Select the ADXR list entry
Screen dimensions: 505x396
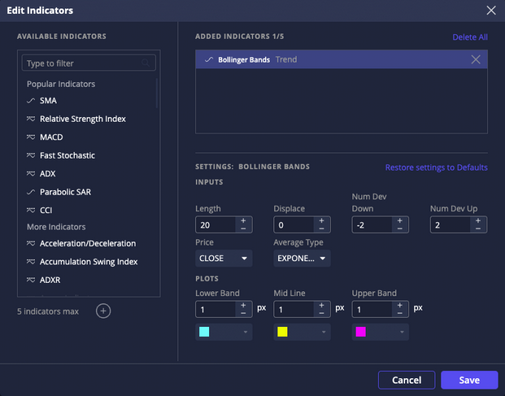tap(50, 280)
